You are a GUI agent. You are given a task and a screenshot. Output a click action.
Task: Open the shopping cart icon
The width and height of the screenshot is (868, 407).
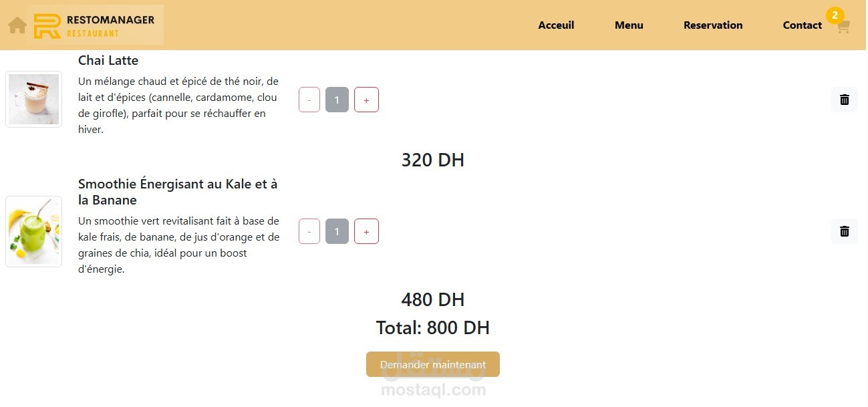pyautogui.click(x=843, y=27)
